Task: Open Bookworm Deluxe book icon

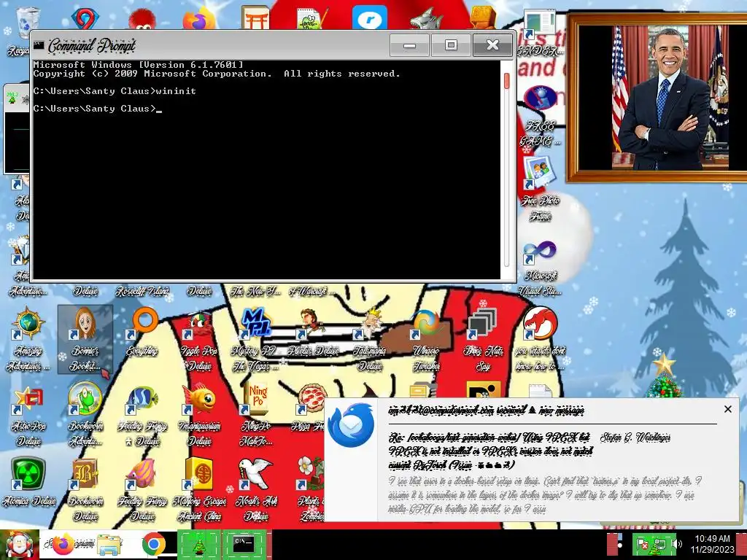Action: click(x=85, y=489)
